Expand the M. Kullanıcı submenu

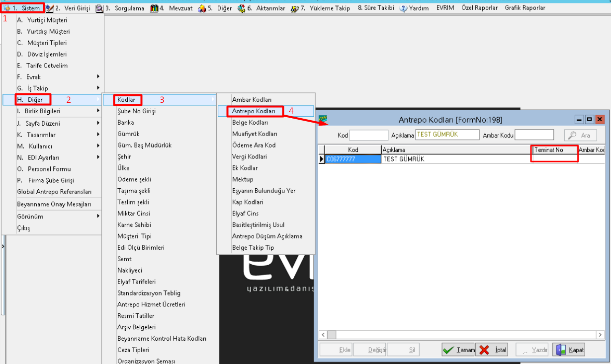click(53, 146)
